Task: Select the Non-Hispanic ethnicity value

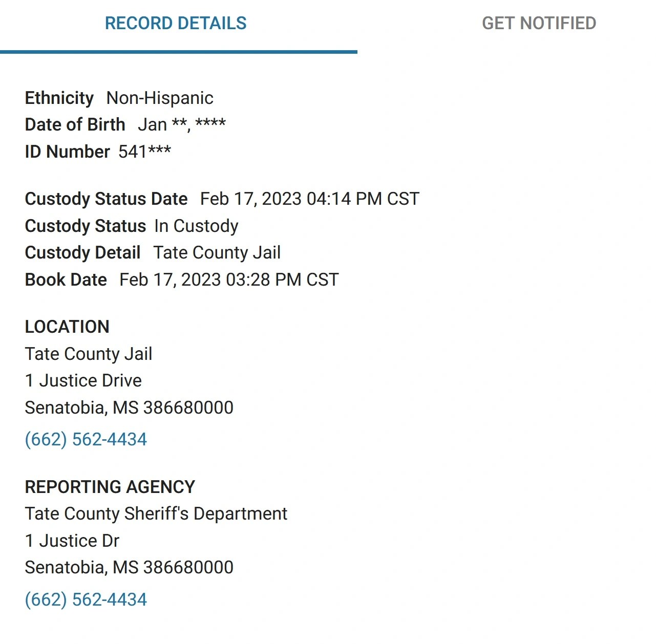Action: 160,98
